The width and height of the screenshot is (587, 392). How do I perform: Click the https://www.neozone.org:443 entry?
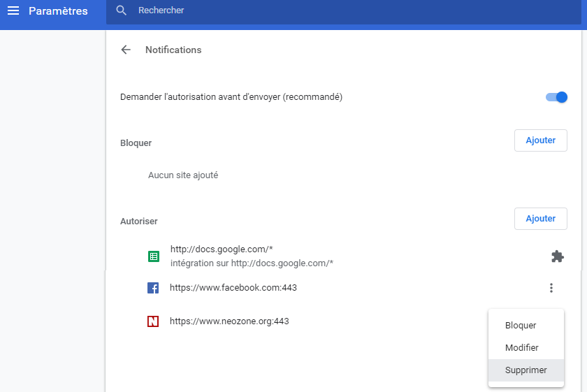pos(229,321)
